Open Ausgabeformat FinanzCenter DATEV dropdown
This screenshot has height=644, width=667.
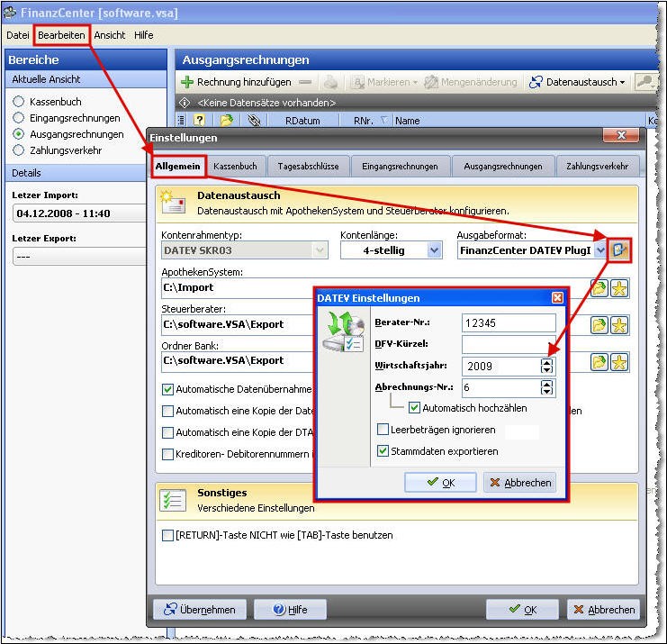click(x=600, y=250)
